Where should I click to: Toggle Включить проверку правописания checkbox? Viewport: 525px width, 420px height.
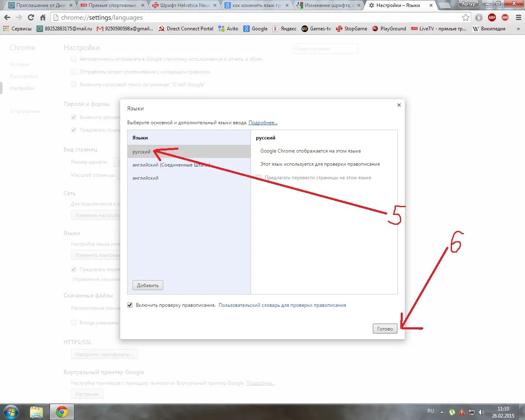pos(130,305)
